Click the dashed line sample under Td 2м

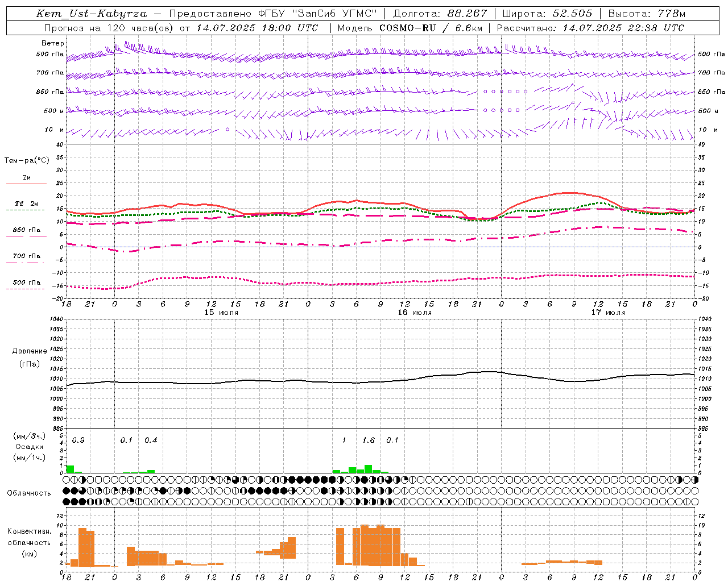(x=26, y=210)
